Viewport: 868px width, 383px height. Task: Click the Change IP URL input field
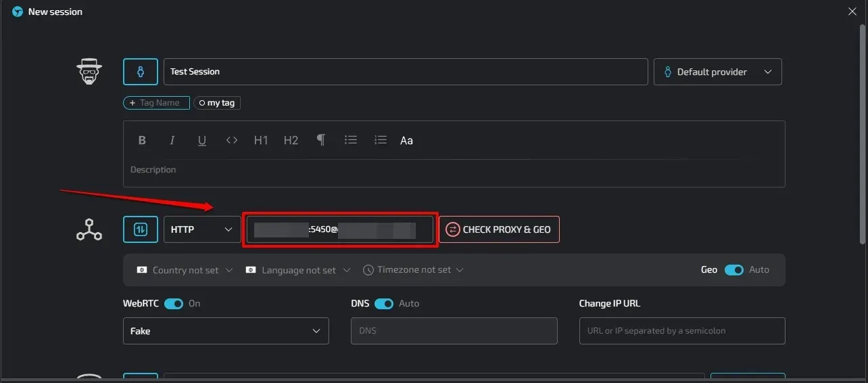(681, 331)
